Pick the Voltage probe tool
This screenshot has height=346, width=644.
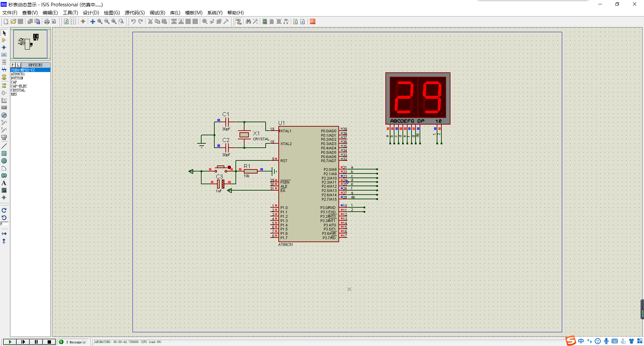click(4, 123)
